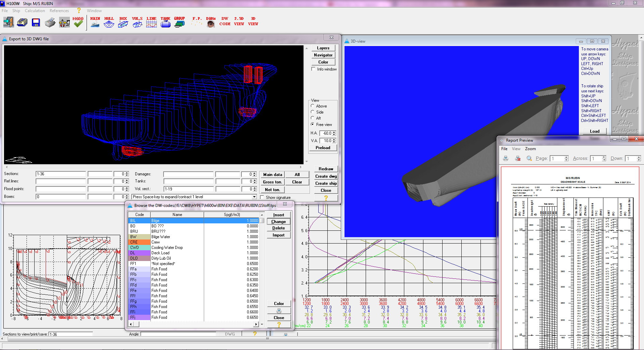Expand the expand/contract level dropdown

click(254, 197)
